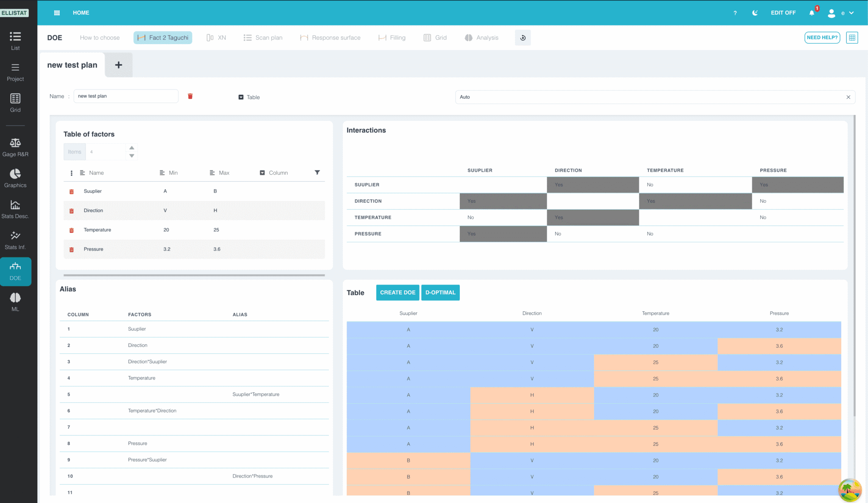This screenshot has height=503, width=868.
Task: Open Stats Desc. module
Action: (15, 210)
